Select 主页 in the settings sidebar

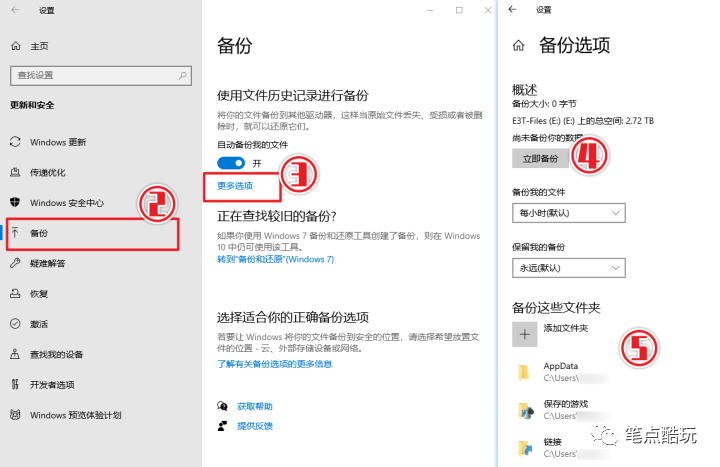(39, 46)
